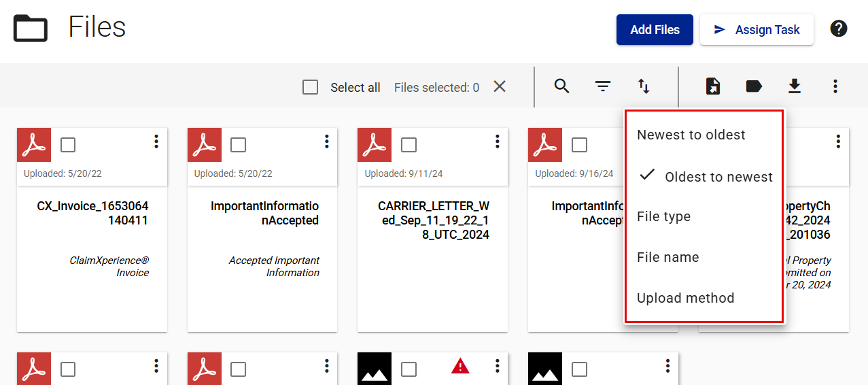Click the search magnifier icon

pyautogui.click(x=561, y=86)
